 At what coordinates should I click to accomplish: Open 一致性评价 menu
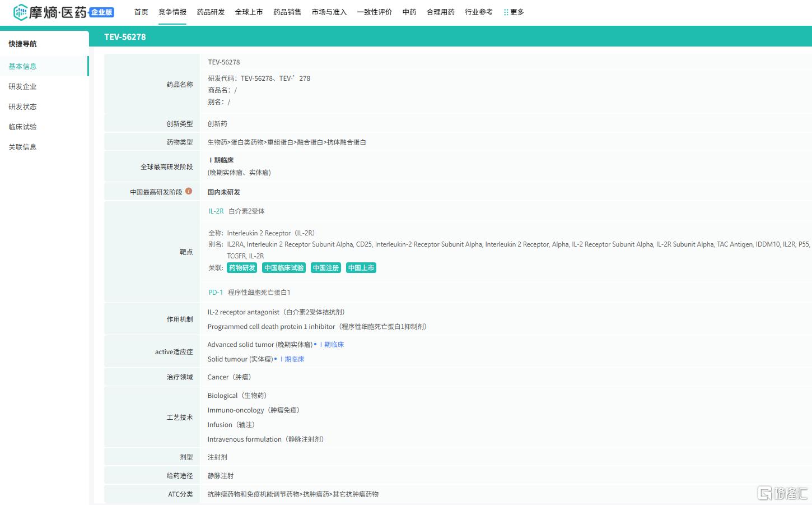click(x=375, y=12)
